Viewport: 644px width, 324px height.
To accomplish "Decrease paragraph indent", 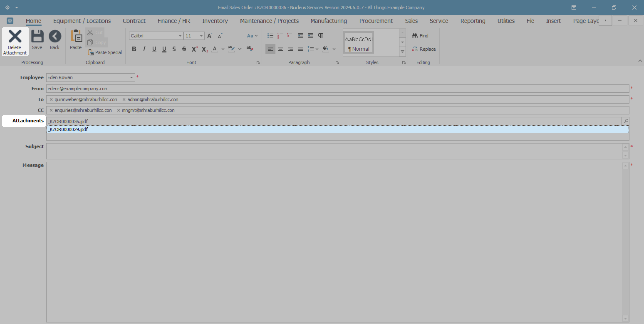I will point(301,36).
